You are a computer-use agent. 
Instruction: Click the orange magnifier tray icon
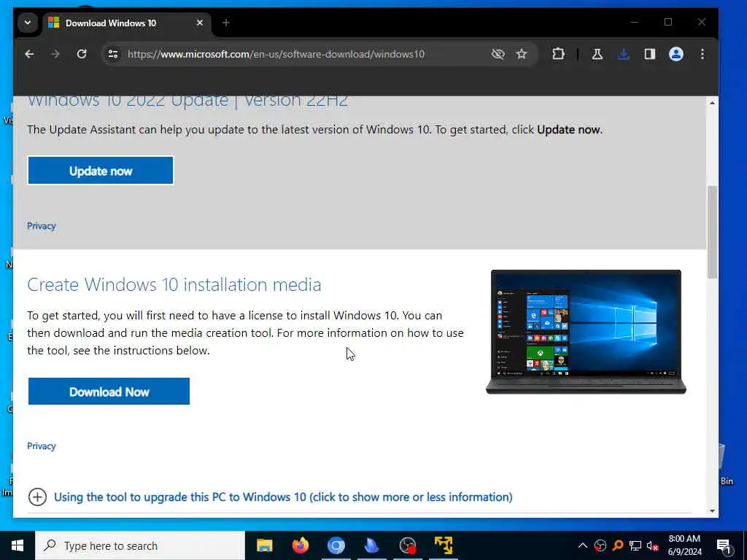click(618, 545)
